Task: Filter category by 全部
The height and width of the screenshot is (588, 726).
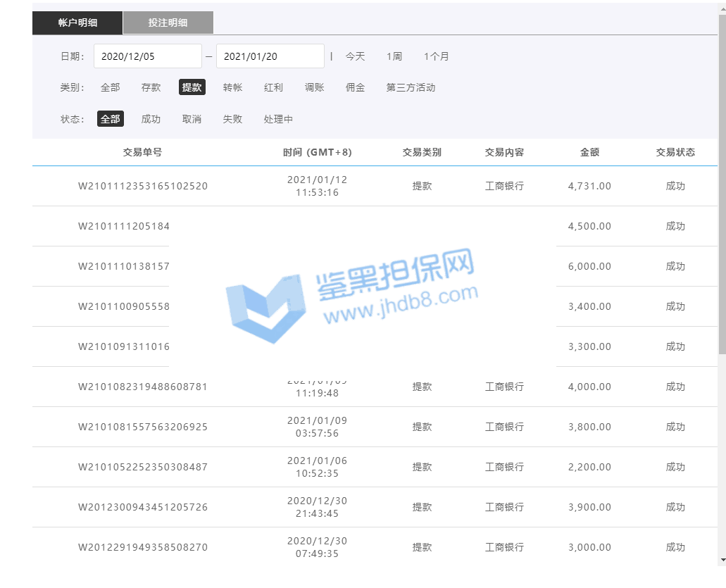Action: (110, 87)
